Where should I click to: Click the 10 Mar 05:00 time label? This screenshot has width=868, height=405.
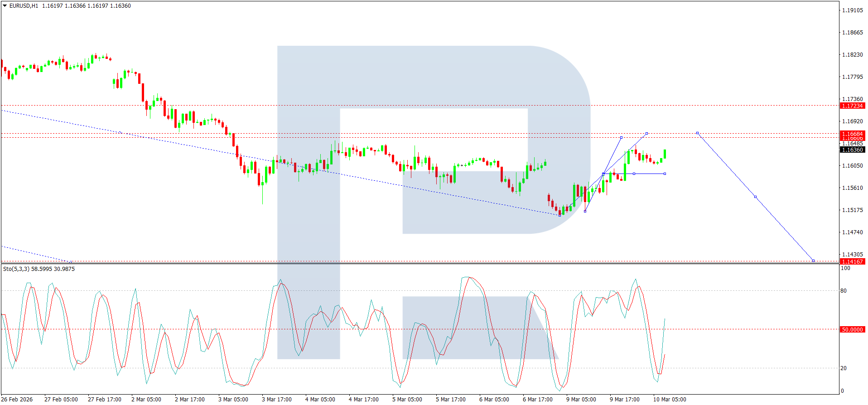(669, 399)
